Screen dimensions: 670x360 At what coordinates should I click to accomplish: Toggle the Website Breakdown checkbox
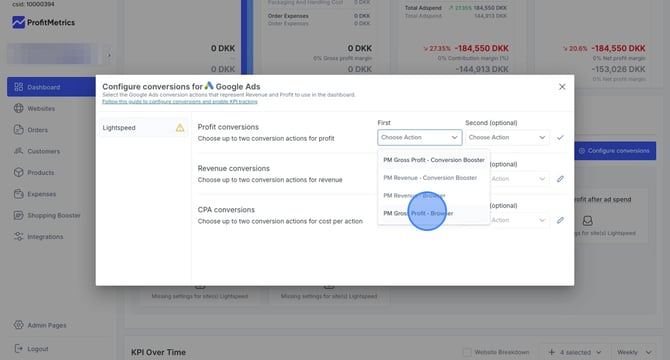point(467,352)
